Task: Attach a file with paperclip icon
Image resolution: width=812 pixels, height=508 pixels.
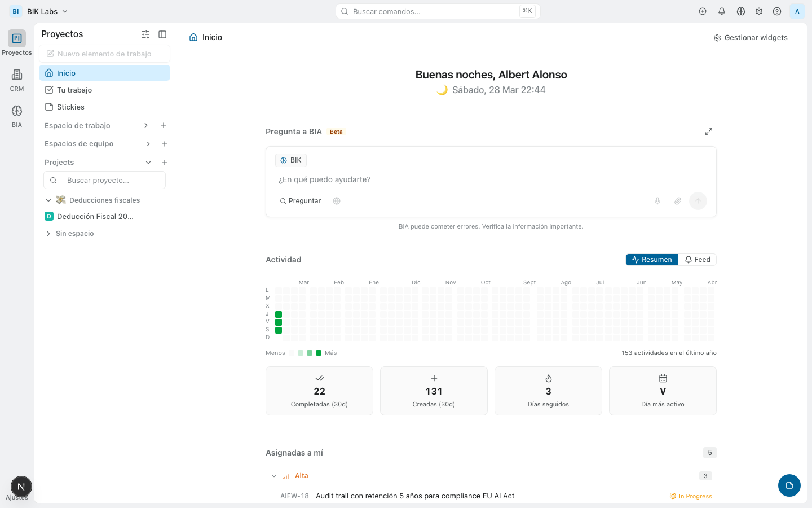Action: pos(678,201)
